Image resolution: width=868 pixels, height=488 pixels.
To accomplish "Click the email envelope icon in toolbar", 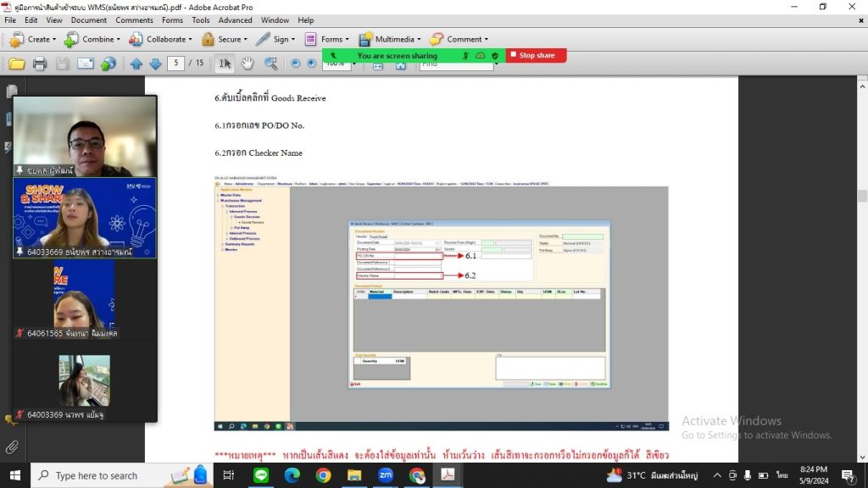I will click(x=86, y=64).
